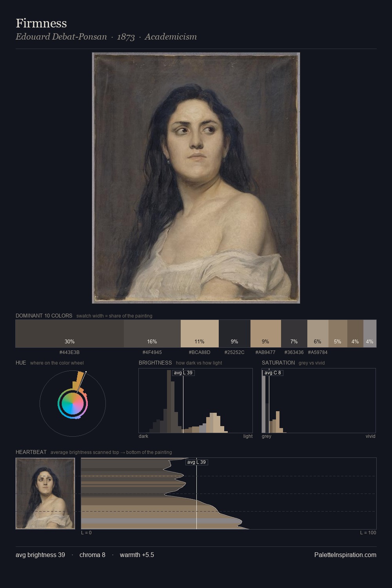Click hex label '#363436'

pos(294,352)
